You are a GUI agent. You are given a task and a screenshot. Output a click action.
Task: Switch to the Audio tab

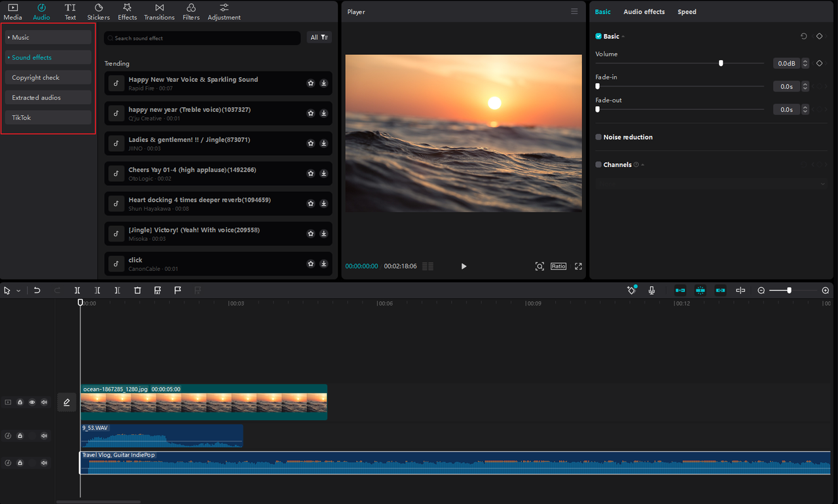click(x=41, y=11)
